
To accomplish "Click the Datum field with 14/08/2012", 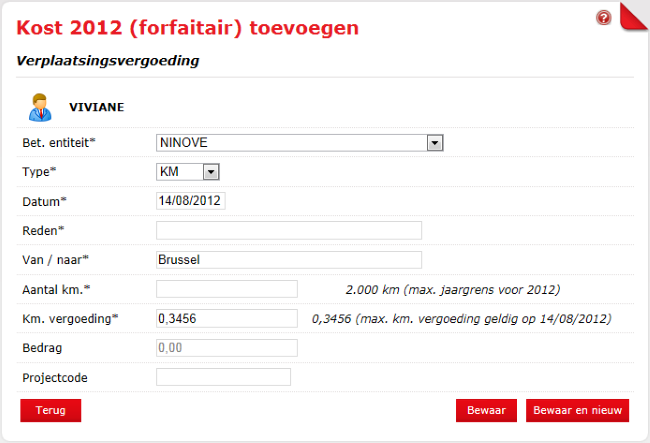I will [x=191, y=201].
